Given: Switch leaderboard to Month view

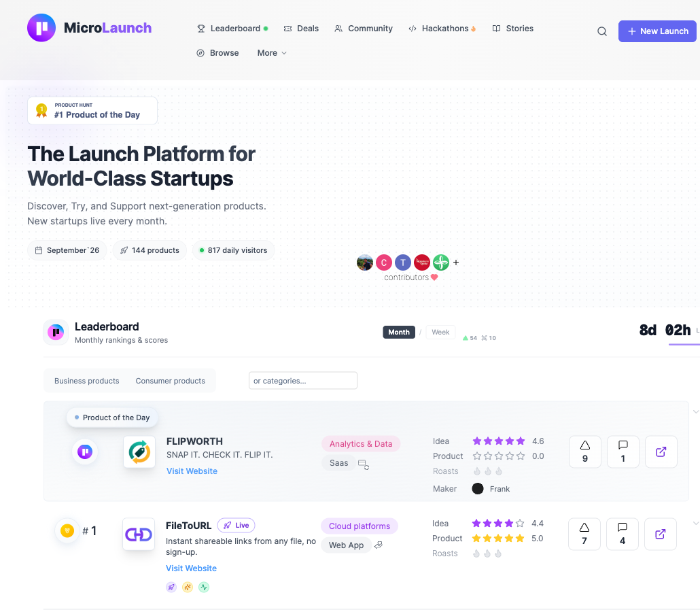Looking at the screenshot, I should (x=399, y=332).
